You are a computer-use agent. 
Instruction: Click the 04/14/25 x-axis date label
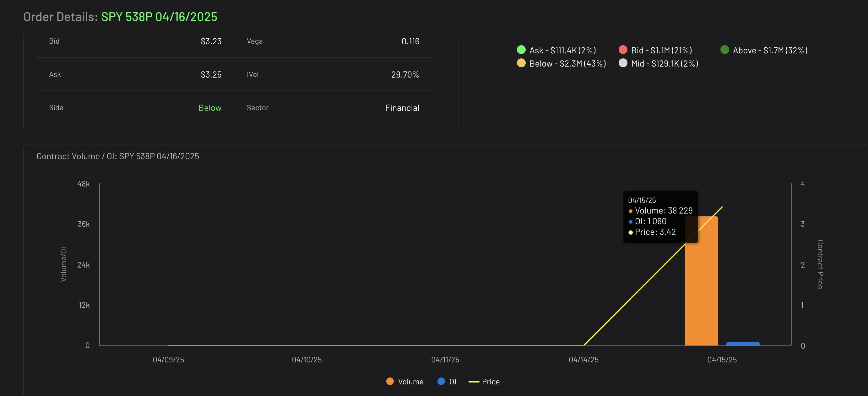pyautogui.click(x=583, y=360)
